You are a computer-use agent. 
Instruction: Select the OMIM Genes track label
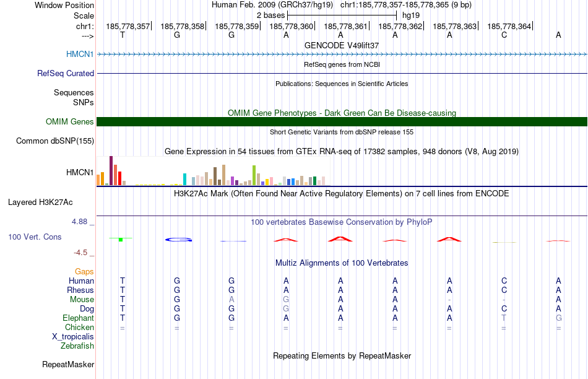pos(70,121)
